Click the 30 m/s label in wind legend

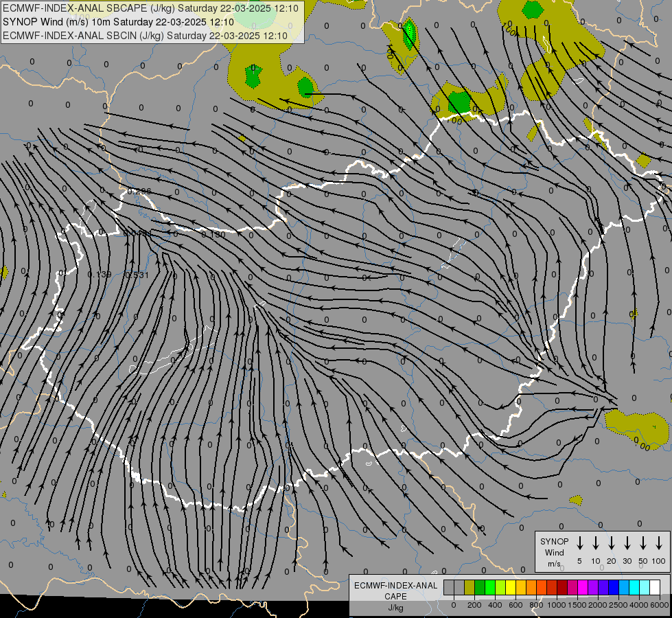(x=627, y=561)
